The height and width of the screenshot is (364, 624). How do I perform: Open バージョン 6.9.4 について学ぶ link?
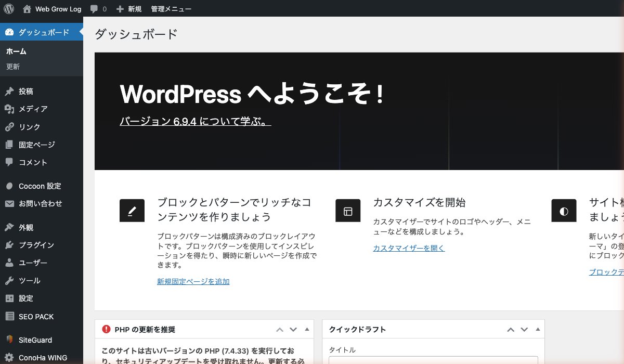pos(196,122)
